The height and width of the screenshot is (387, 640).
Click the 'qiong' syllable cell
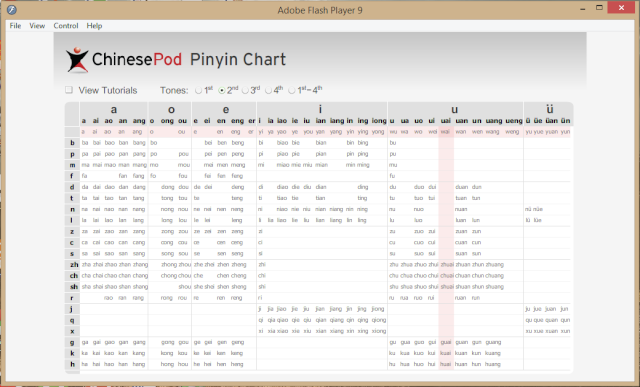pyautogui.click(x=378, y=320)
